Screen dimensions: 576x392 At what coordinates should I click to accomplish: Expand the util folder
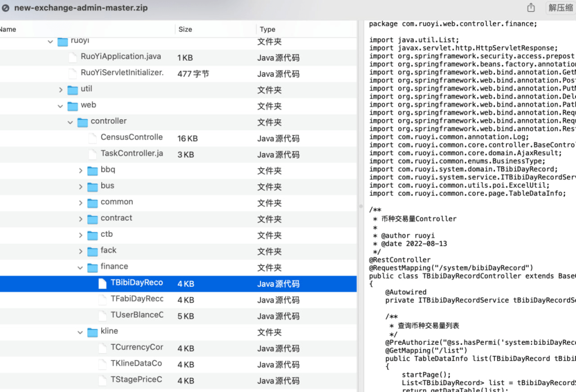pyautogui.click(x=61, y=89)
